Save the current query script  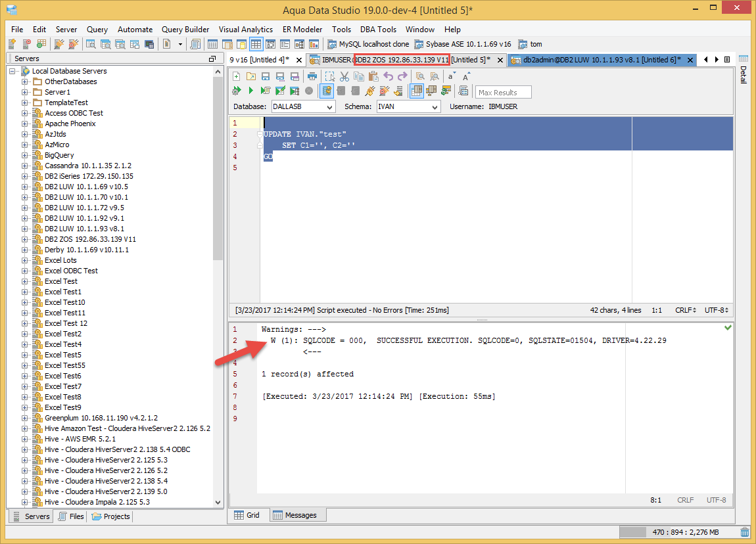click(x=265, y=77)
